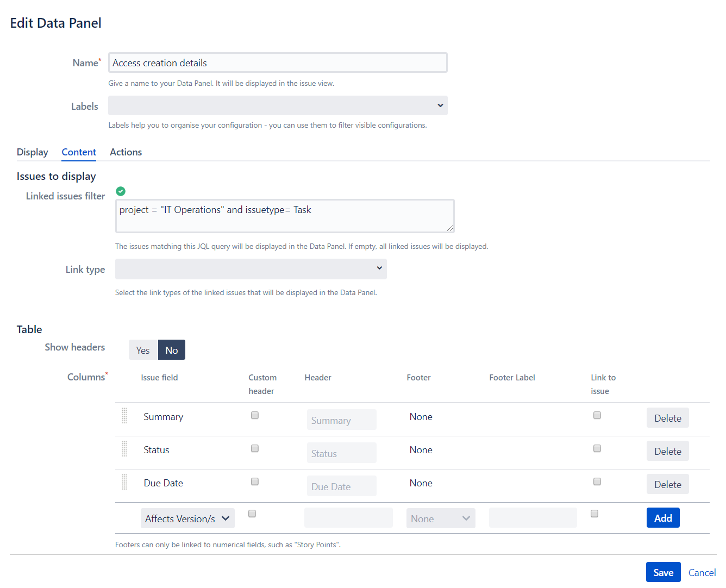Toggle Link to issue for Summary row
The width and height of the screenshot is (726, 588).
pyautogui.click(x=597, y=416)
